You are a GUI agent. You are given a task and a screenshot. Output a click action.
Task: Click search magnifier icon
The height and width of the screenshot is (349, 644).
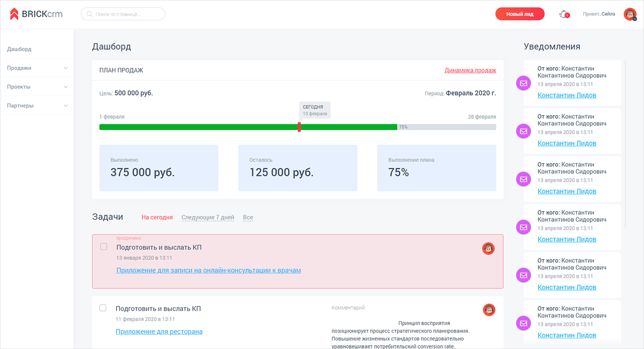pyautogui.click(x=89, y=14)
